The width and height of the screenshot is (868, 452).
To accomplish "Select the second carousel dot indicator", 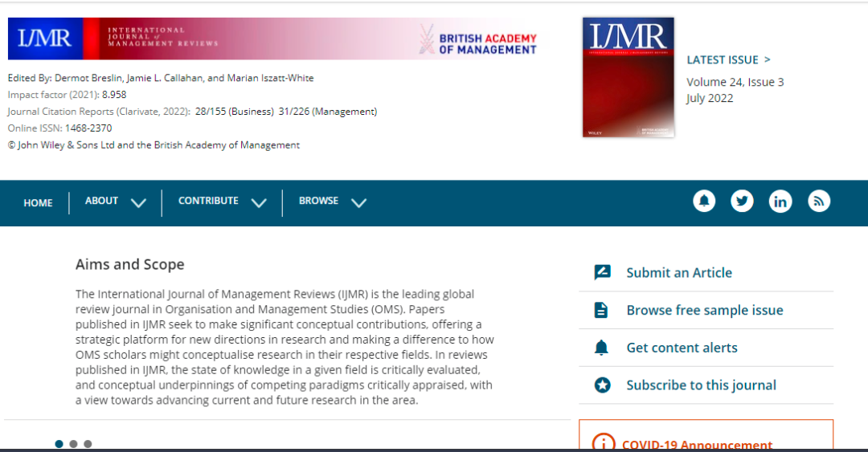I will tap(73, 444).
